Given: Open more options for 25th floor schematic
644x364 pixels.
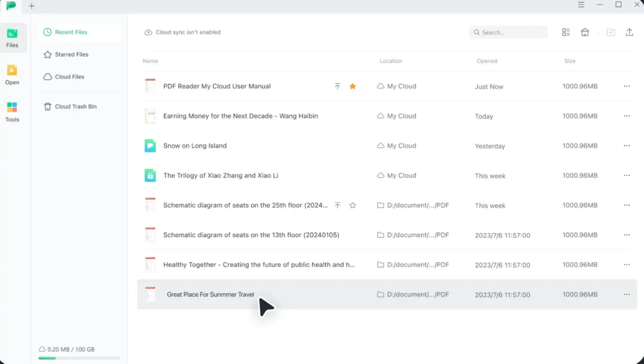Looking at the screenshot, I should pos(627,205).
